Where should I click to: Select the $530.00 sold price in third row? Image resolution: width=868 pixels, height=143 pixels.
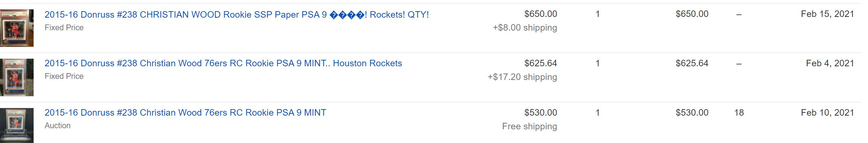coord(540,113)
